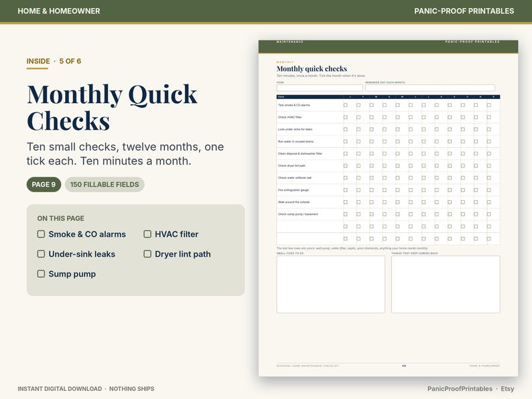This screenshot has width=532, height=399.
Task: Check December box for Check sump pump / basement
Action: tap(489, 214)
